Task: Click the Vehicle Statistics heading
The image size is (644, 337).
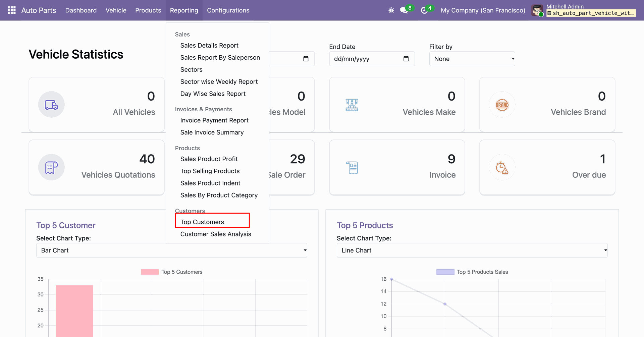Action: coord(76,54)
